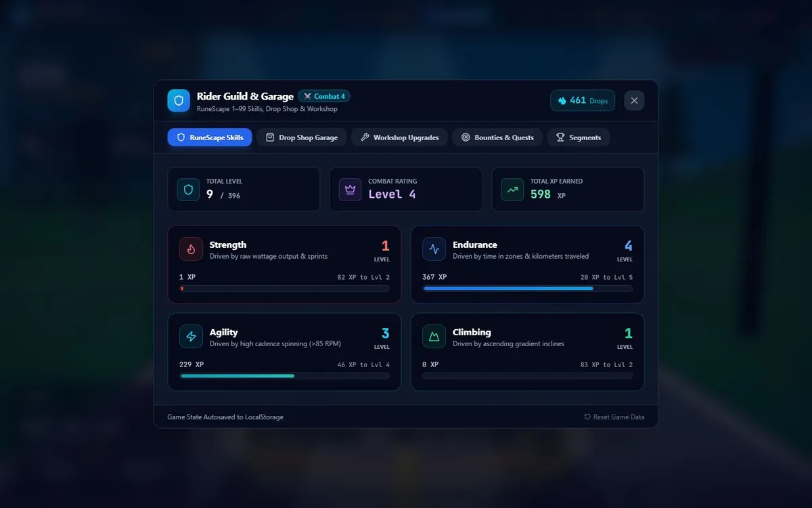Screen dimensions: 812x508
Task: Click the Combat Rating stat card
Action: (406, 190)
